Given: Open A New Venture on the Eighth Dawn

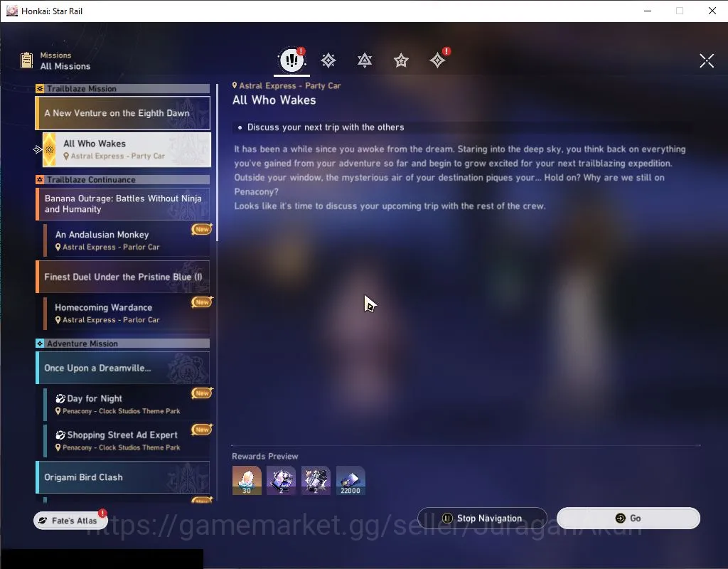Looking at the screenshot, I should (123, 113).
